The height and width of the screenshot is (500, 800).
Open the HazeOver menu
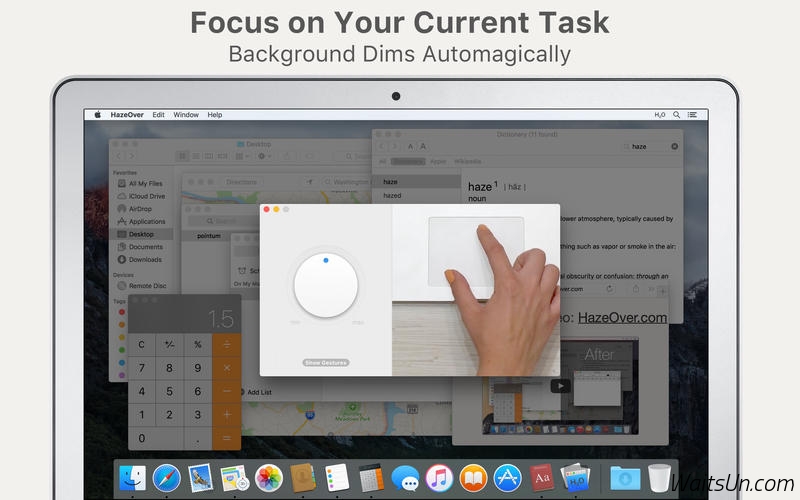[127, 115]
